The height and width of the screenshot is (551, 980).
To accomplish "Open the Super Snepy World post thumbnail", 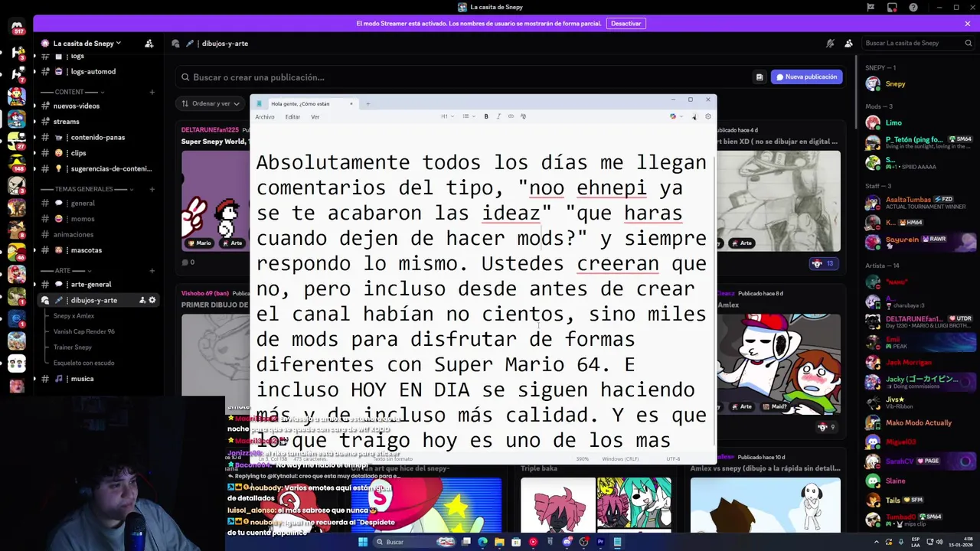I will coord(216,200).
